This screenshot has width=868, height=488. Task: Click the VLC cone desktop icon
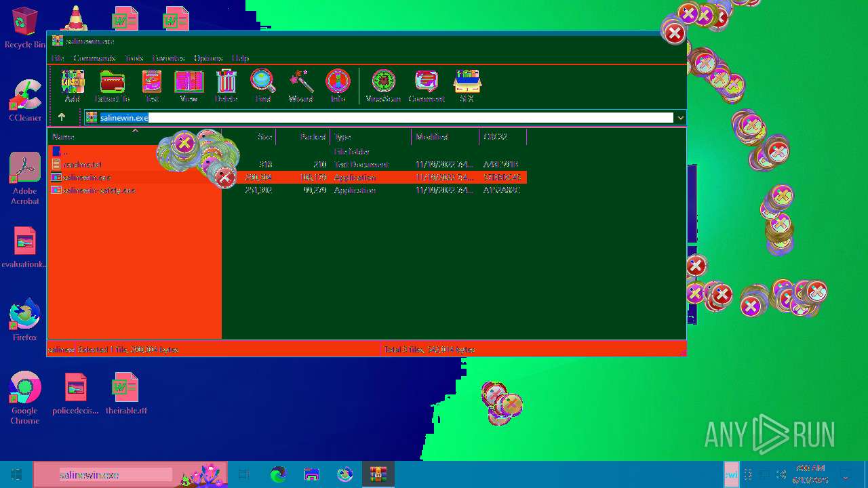tap(75, 17)
